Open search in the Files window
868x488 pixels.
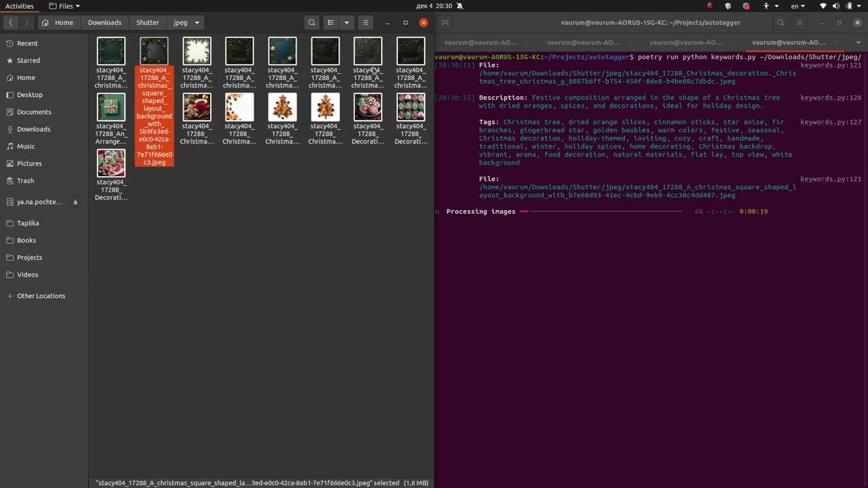(x=311, y=22)
